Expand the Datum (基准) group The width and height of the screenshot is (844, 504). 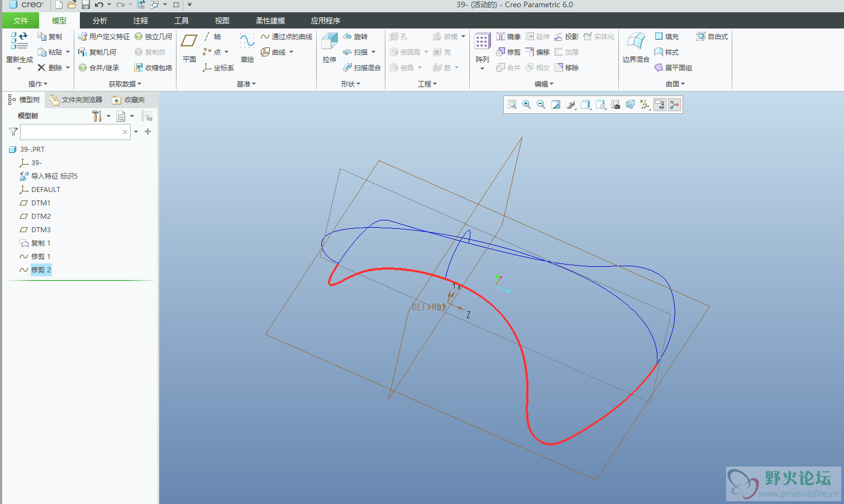[x=246, y=84]
